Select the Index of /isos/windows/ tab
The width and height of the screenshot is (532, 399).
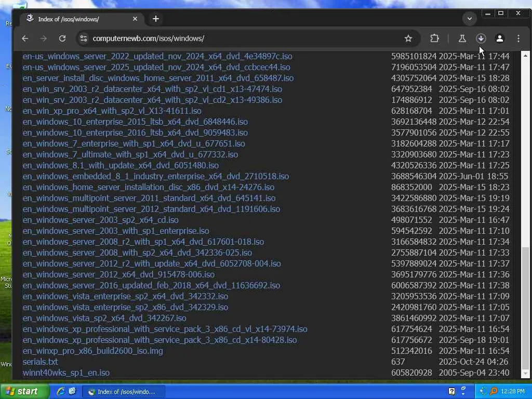click(x=82, y=19)
